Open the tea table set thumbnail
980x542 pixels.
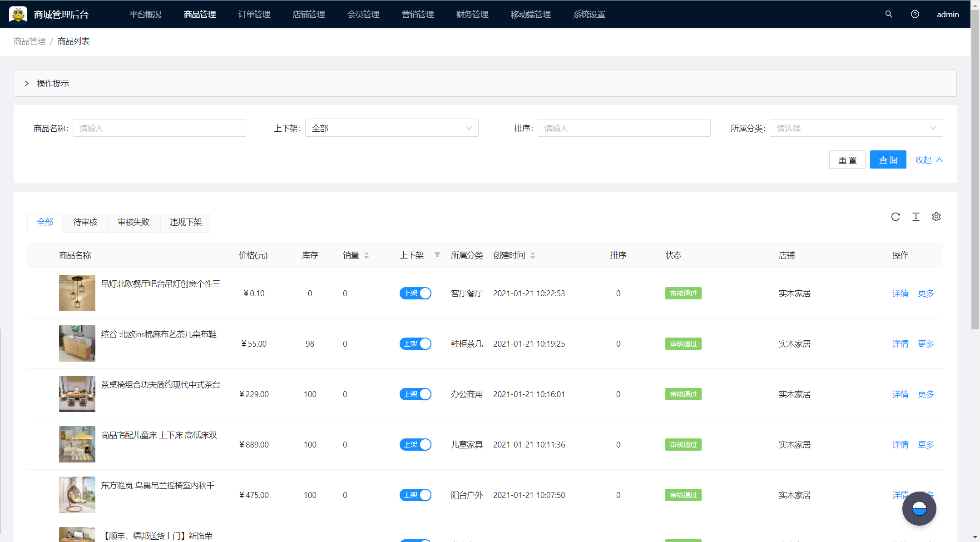[x=77, y=394]
